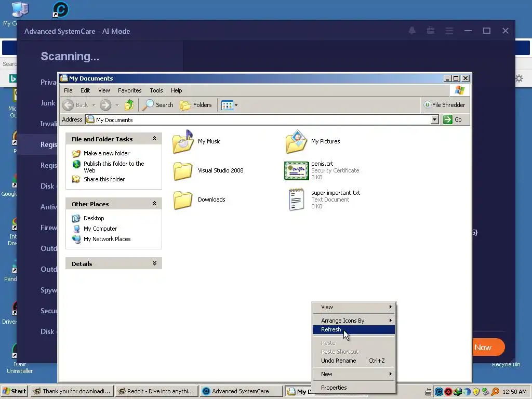Viewport: 532px width, 399px height.
Task: Open My Computer from Other Places
Action: 100,229
